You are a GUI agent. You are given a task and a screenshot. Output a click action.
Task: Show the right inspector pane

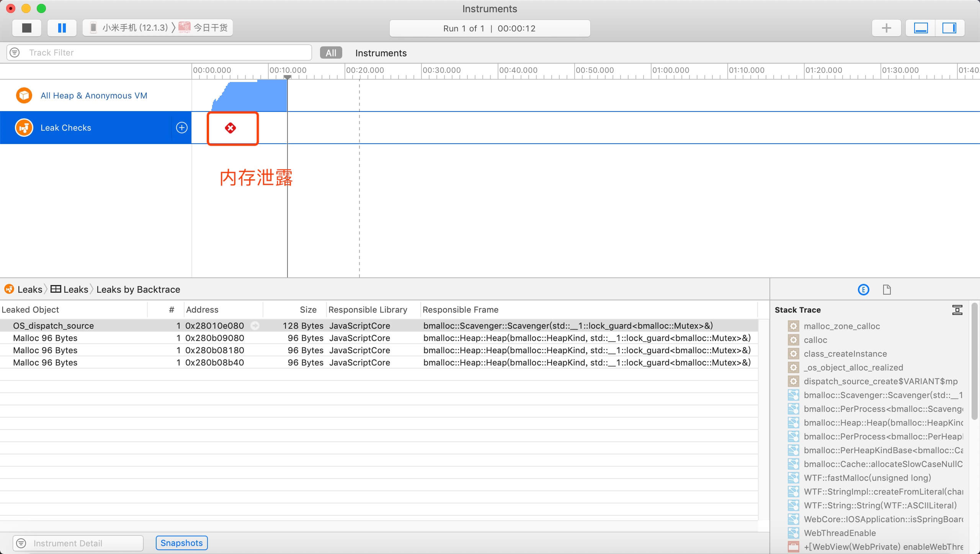[951, 28]
